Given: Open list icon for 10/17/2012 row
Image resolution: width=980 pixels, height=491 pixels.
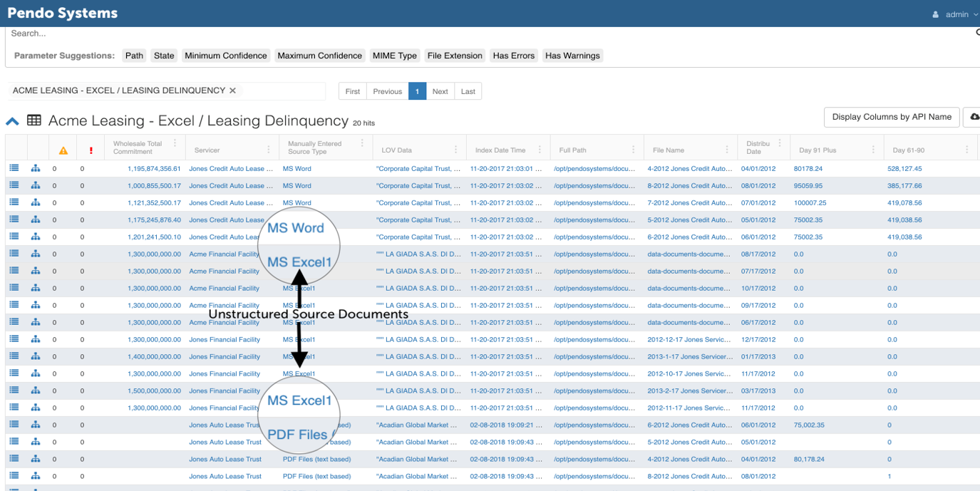Looking at the screenshot, I should (x=14, y=288).
